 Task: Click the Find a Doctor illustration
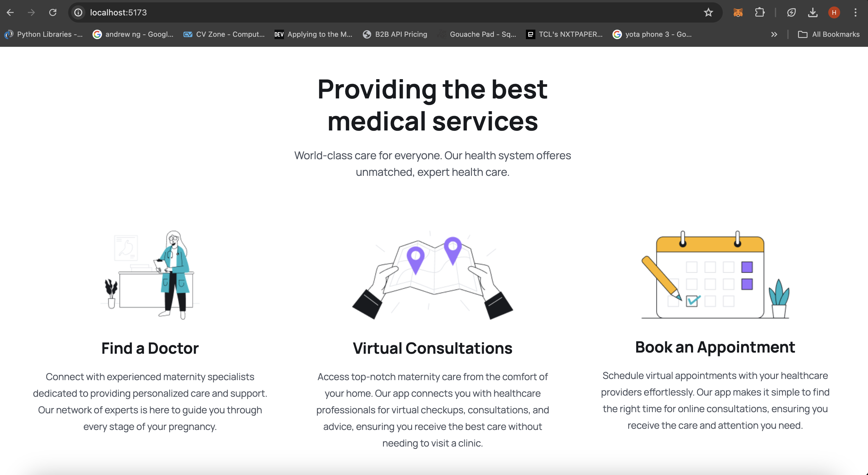pyautogui.click(x=150, y=275)
